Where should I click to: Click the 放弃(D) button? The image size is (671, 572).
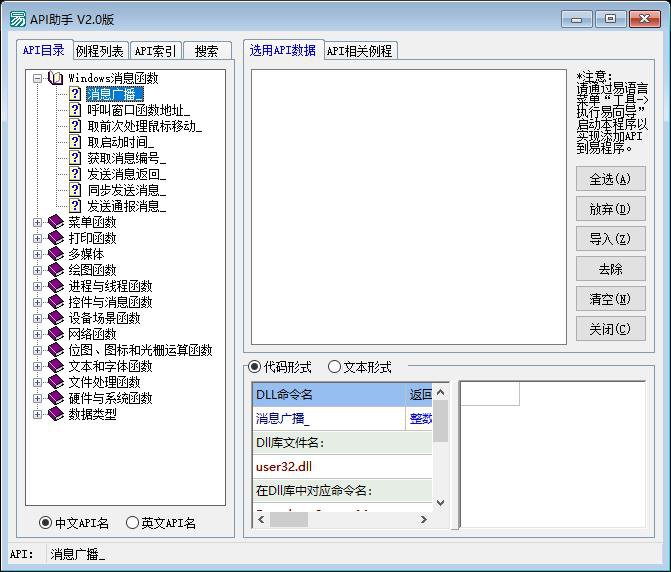click(610, 209)
